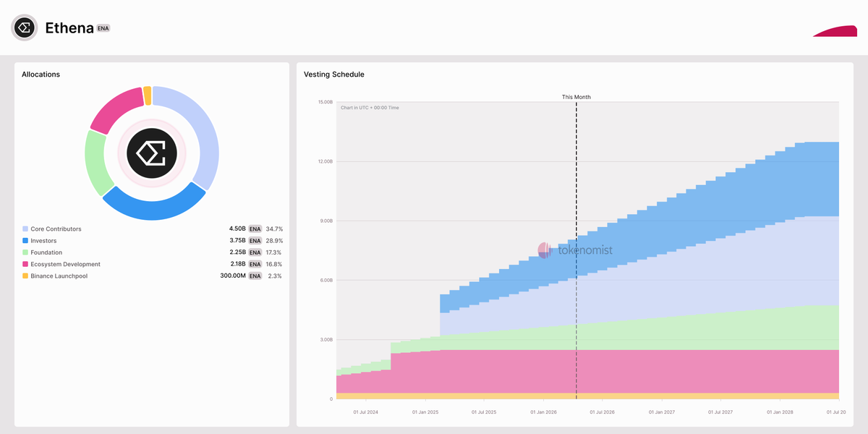
Task: Click the ENA badge on Investors row
Action: coord(255,240)
